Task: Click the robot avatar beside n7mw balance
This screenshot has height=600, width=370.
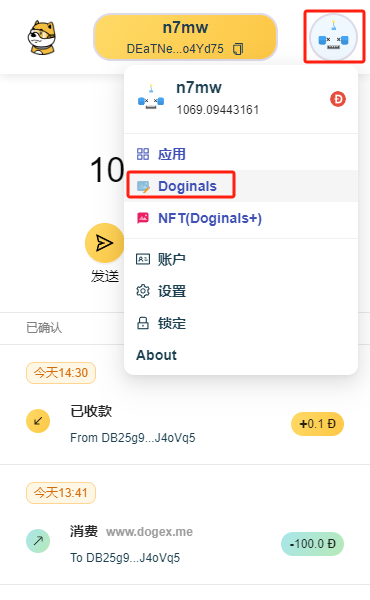Action: click(151, 98)
